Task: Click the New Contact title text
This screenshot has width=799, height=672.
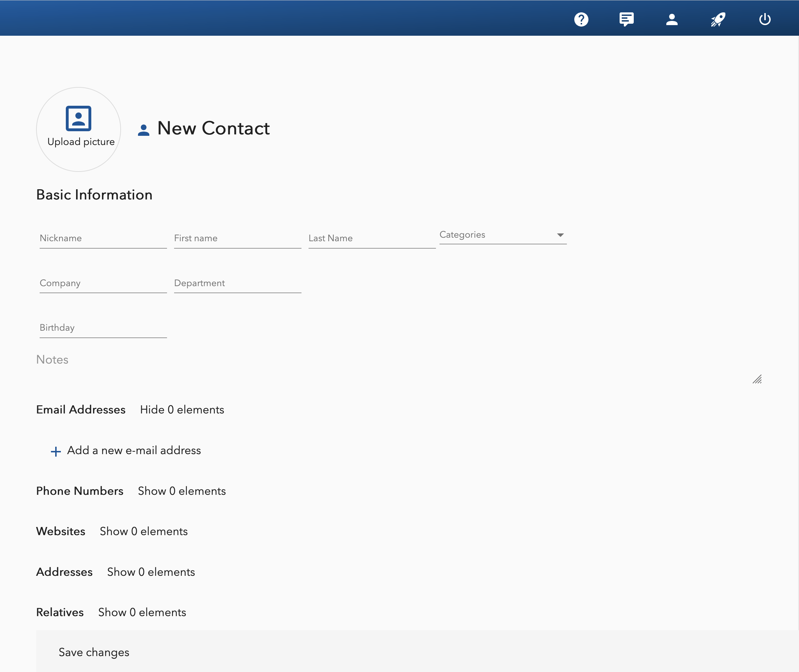Action: point(213,128)
